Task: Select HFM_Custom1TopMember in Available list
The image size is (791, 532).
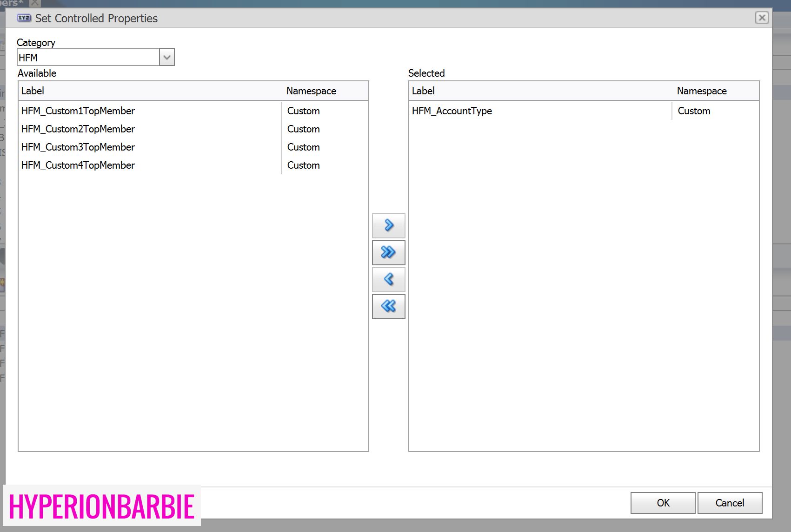Action: 78,111
